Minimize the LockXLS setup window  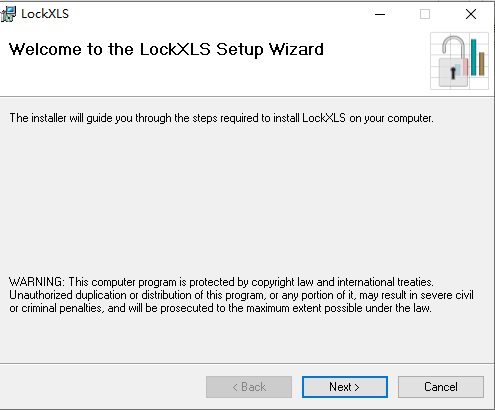pos(380,14)
